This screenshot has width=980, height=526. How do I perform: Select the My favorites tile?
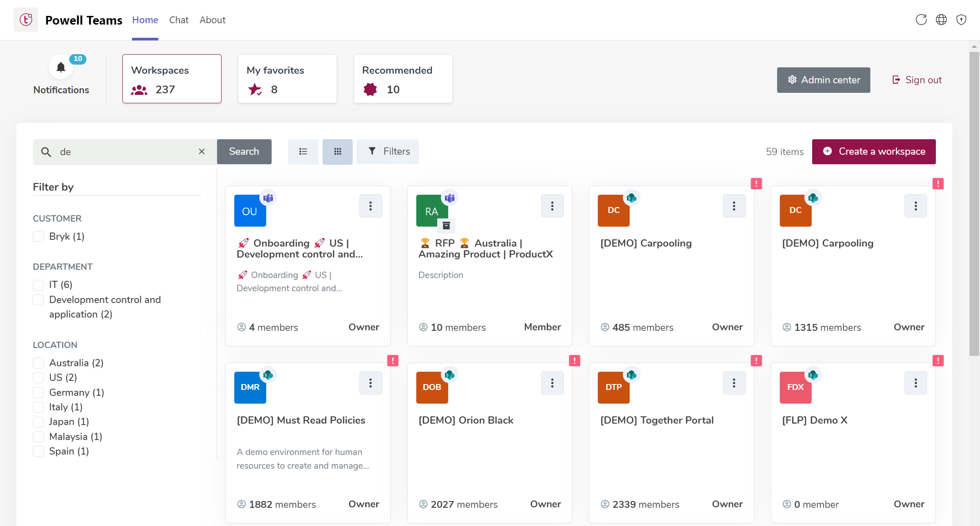pos(288,79)
